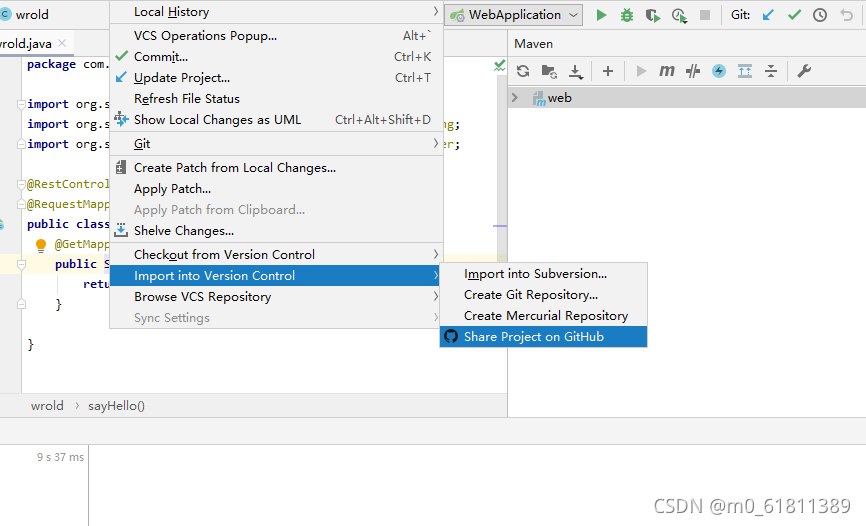Click the Maven panel title
This screenshot has height=526, width=866.
coord(533,44)
